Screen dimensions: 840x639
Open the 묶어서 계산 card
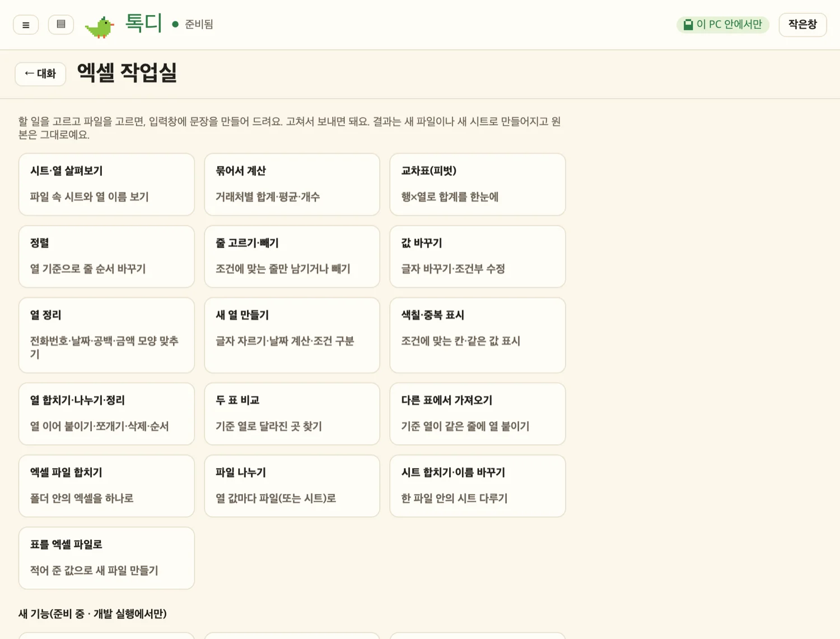(x=292, y=184)
